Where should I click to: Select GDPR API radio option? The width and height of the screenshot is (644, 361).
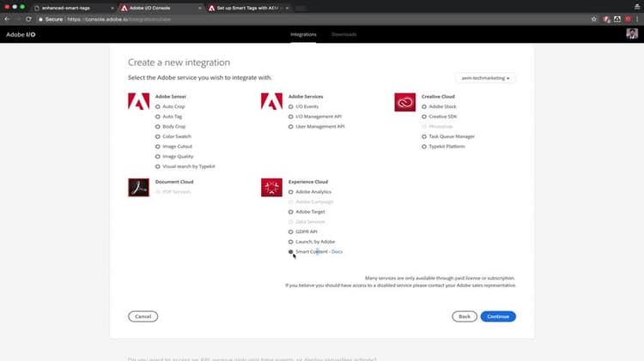coord(291,232)
